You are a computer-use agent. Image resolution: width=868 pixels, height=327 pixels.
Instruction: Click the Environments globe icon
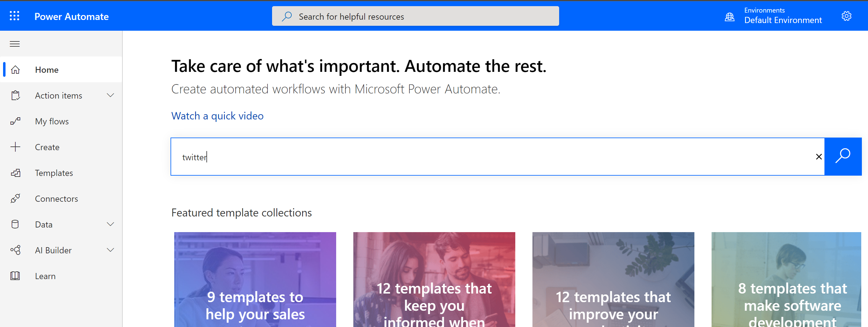tap(729, 17)
